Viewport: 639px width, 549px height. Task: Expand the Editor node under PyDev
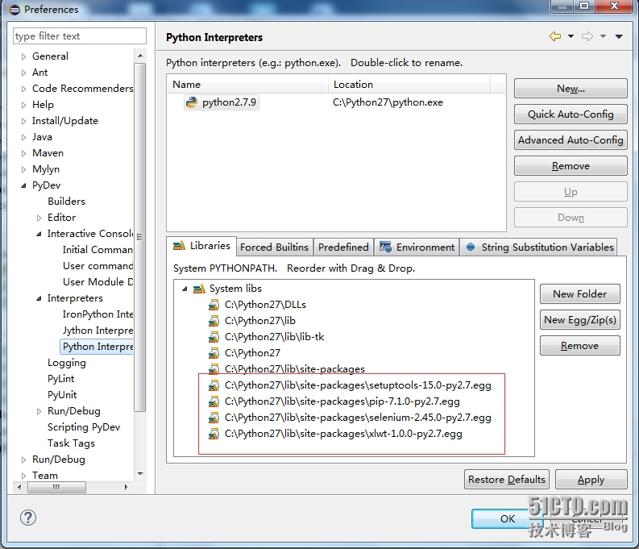39,218
